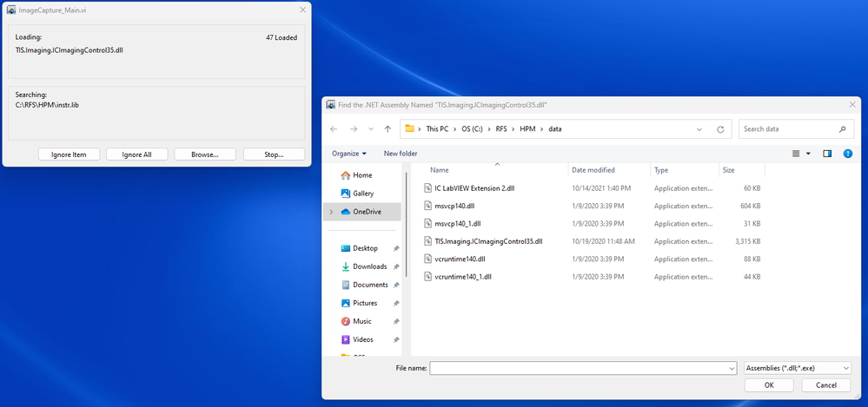The width and height of the screenshot is (868, 407).
Task: Refresh the current folder view
Action: pyautogui.click(x=720, y=129)
